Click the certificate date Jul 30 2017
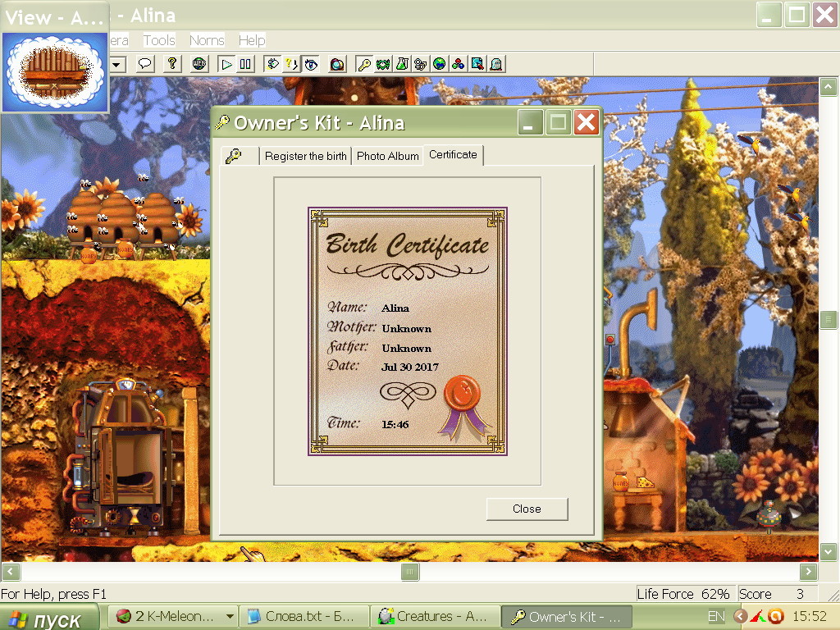Image resolution: width=840 pixels, height=630 pixels. (410, 367)
